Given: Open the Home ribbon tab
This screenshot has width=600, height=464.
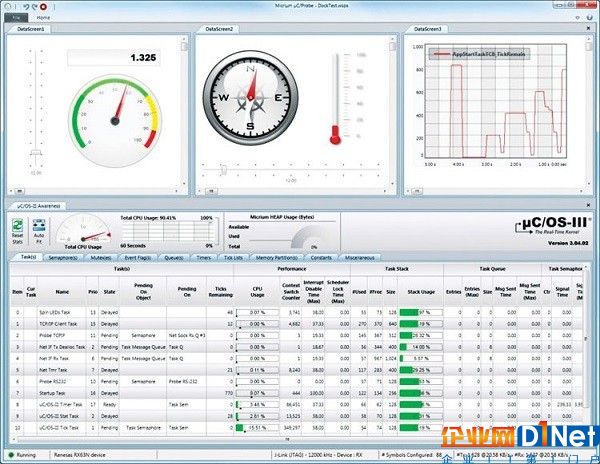Looking at the screenshot, I should point(43,18).
